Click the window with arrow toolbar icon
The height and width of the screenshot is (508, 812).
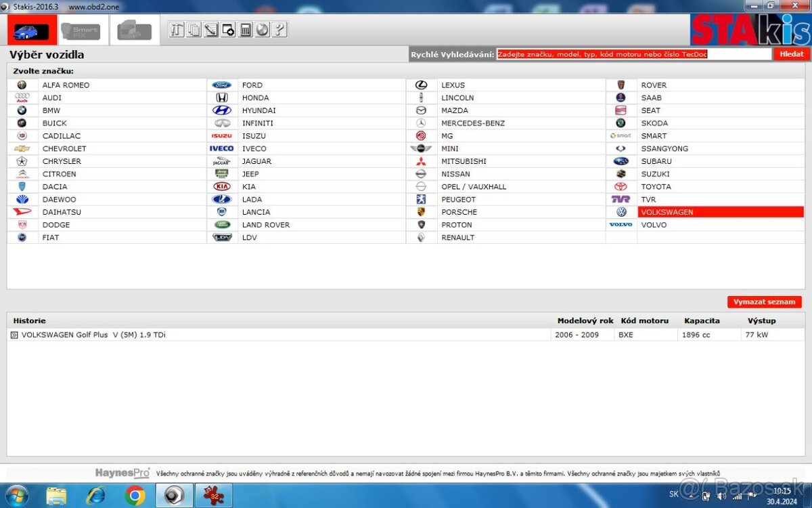[228, 30]
